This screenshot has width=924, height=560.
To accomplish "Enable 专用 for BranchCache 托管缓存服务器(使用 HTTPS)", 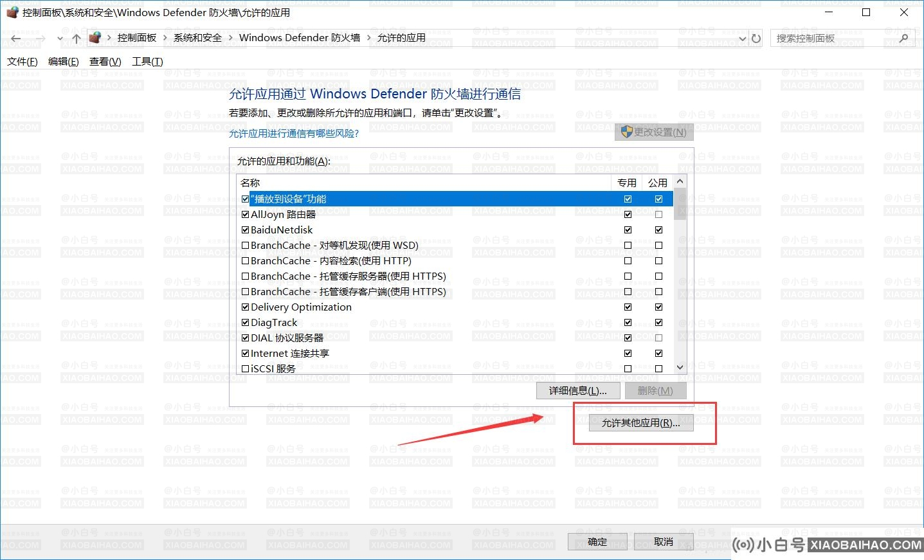I will (x=628, y=276).
